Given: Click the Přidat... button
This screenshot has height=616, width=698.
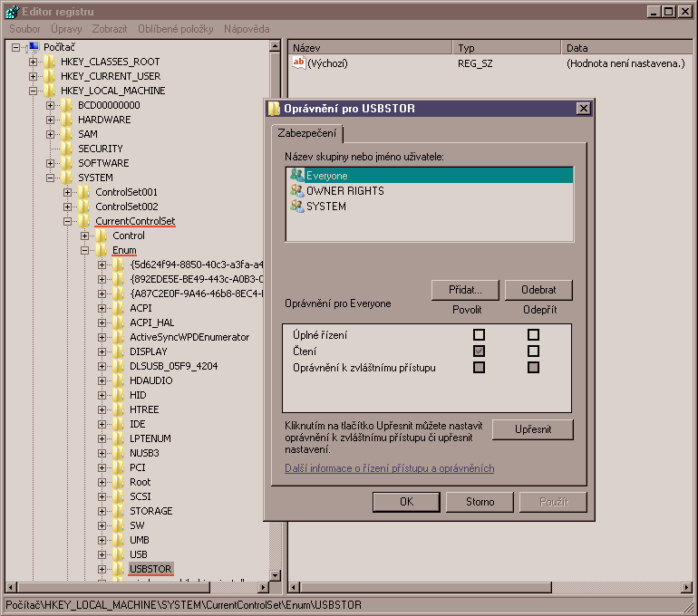Looking at the screenshot, I should (466, 290).
